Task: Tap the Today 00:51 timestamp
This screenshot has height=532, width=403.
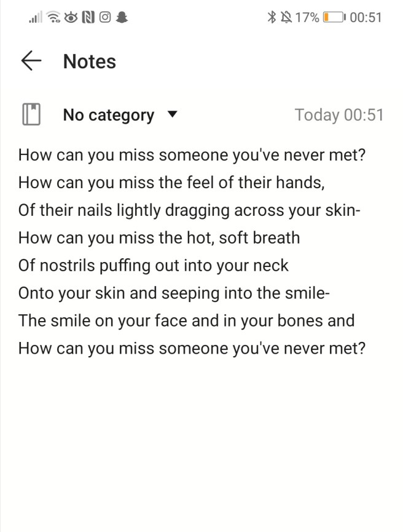Action: tap(338, 115)
